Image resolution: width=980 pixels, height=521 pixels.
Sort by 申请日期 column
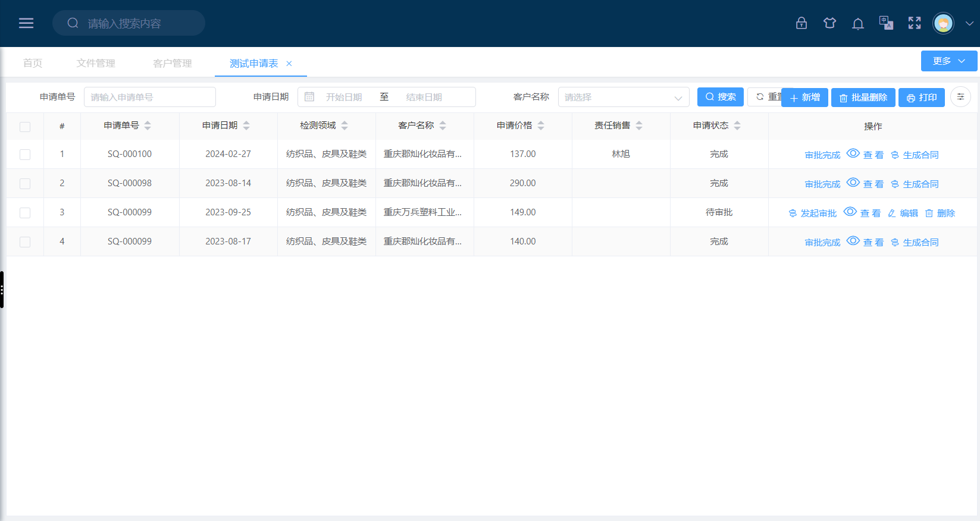tap(246, 125)
